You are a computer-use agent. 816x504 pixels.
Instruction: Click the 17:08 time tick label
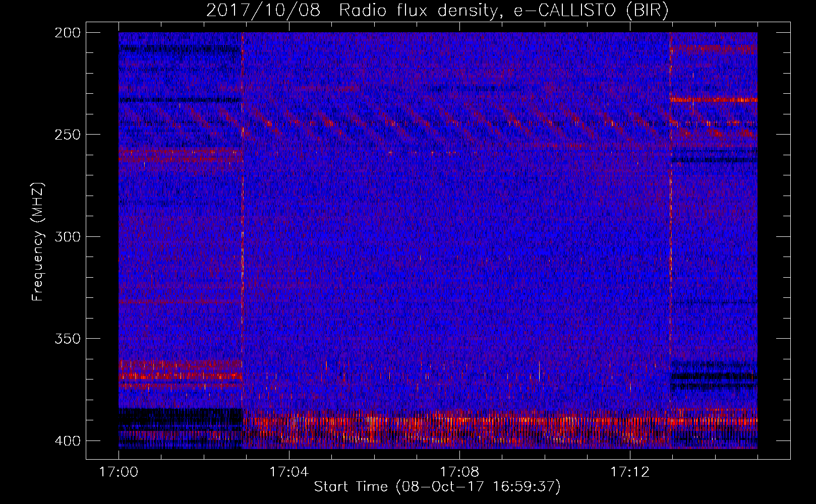click(459, 472)
